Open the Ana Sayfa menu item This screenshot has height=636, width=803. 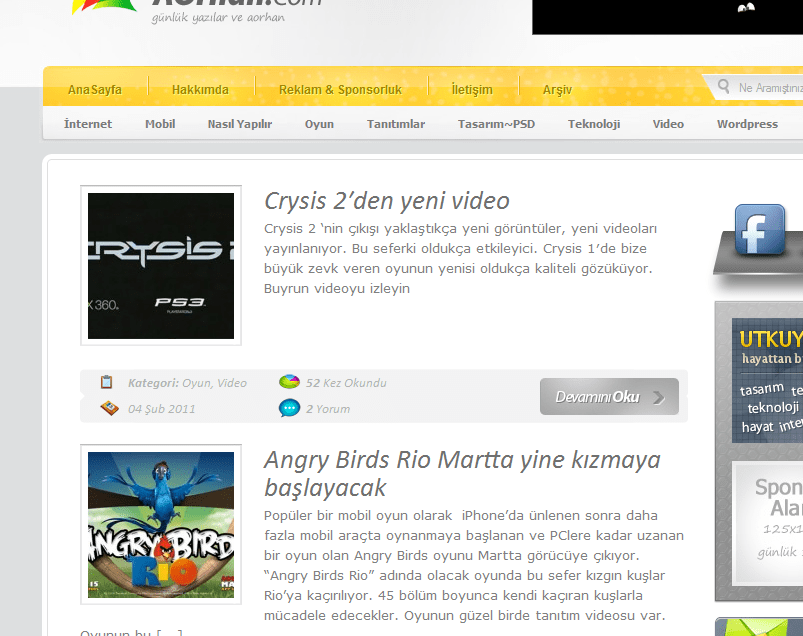tap(95, 90)
